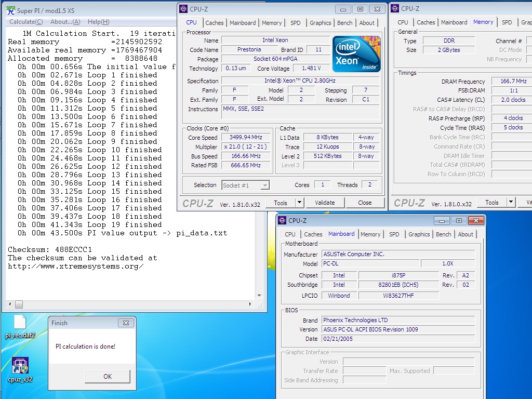Click the Close button in CPU-Z
Viewport: 532px width, 399px height.
(x=365, y=203)
